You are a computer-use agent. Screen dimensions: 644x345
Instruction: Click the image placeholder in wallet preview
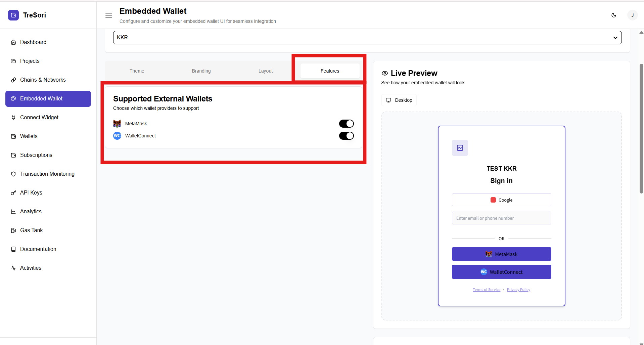click(x=460, y=148)
